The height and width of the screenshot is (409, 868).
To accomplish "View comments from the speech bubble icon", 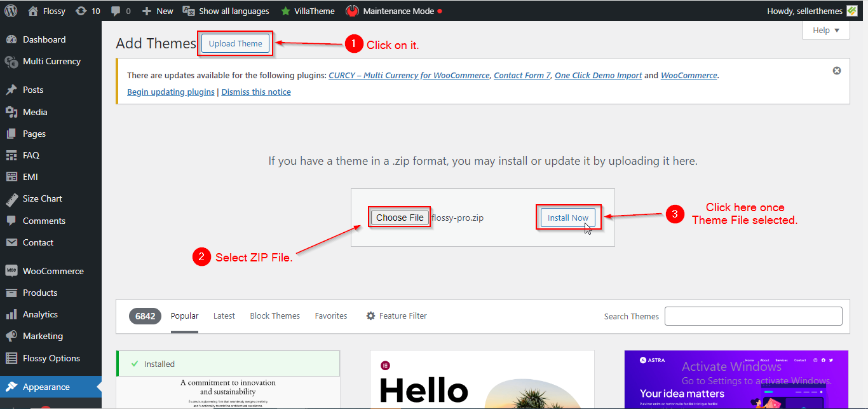I will click(121, 11).
